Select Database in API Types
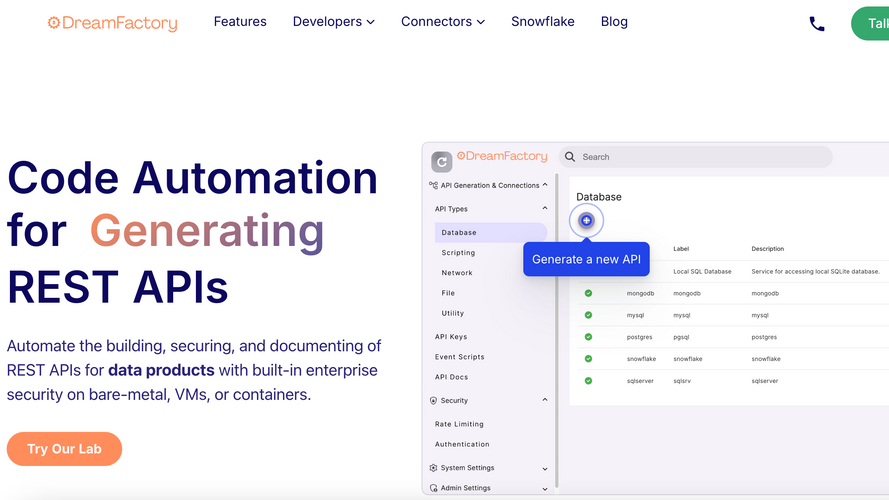 pyautogui.click(x=490, y=232)
